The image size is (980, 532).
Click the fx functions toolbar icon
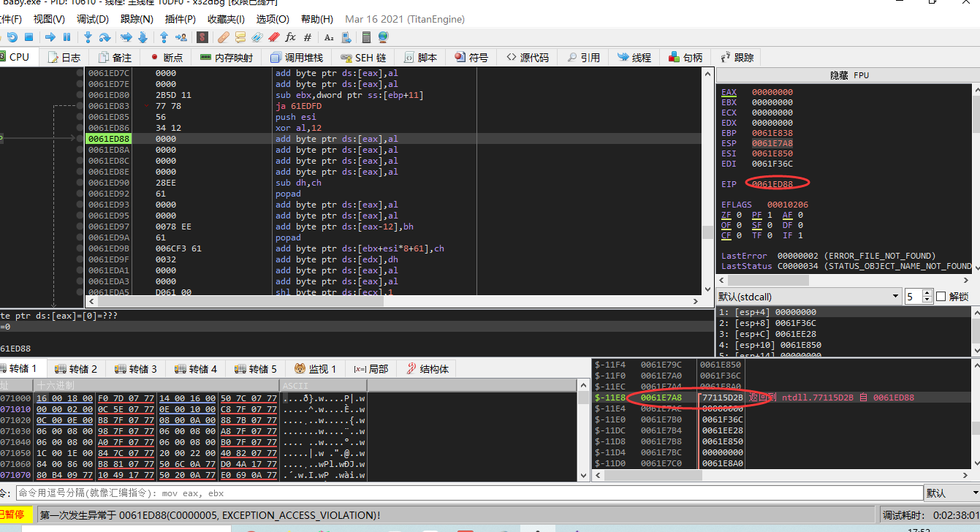click(290, 37)
